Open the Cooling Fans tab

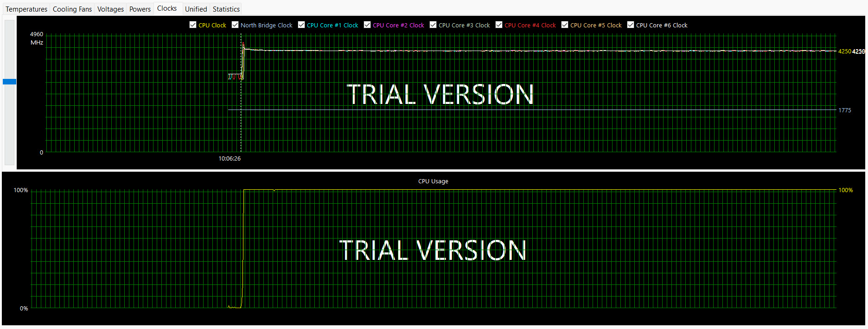coord(72,9)
